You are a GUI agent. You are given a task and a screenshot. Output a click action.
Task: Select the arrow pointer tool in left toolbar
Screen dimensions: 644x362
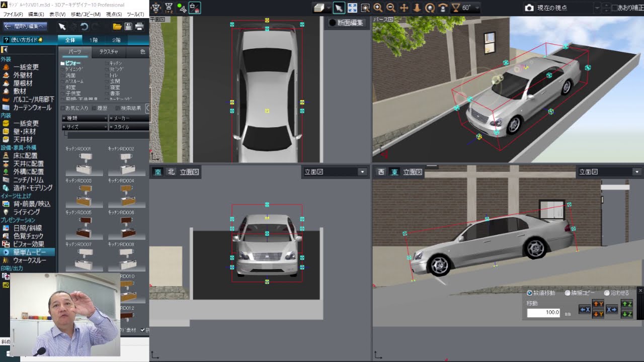62,27
